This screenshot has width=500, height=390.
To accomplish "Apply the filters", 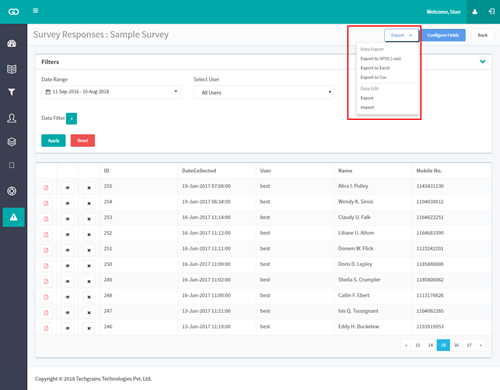I will 53,141.
